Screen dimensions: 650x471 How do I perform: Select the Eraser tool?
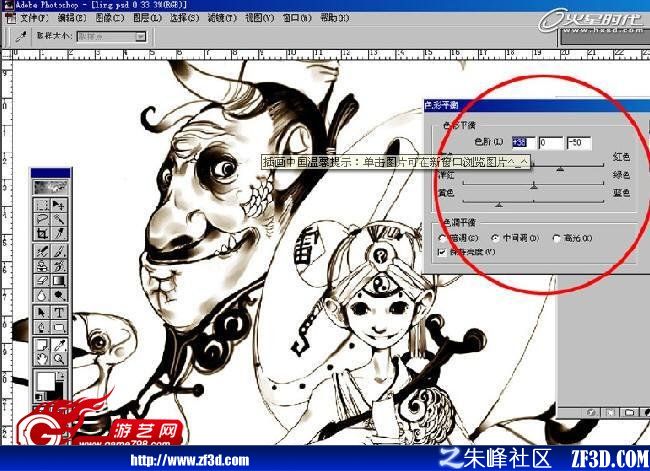tap(41, 281)
